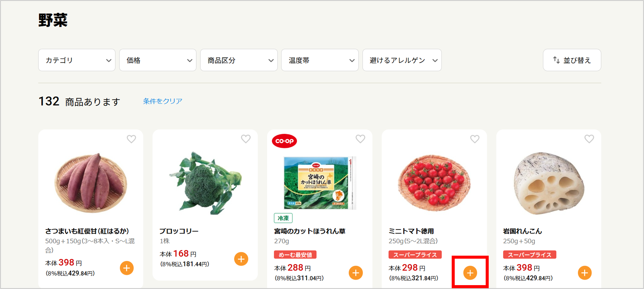Open the 並び替え sort control
The width and height of the screenshot is (644, 289).
572,60
